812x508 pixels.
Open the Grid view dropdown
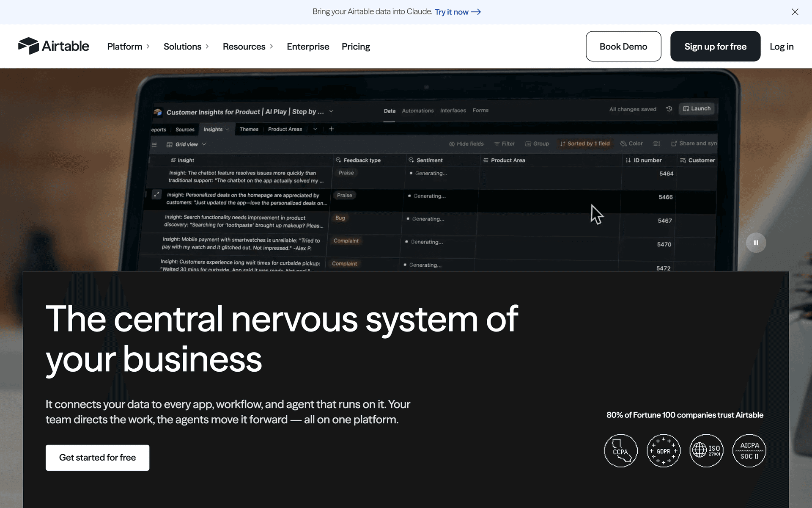187,144
